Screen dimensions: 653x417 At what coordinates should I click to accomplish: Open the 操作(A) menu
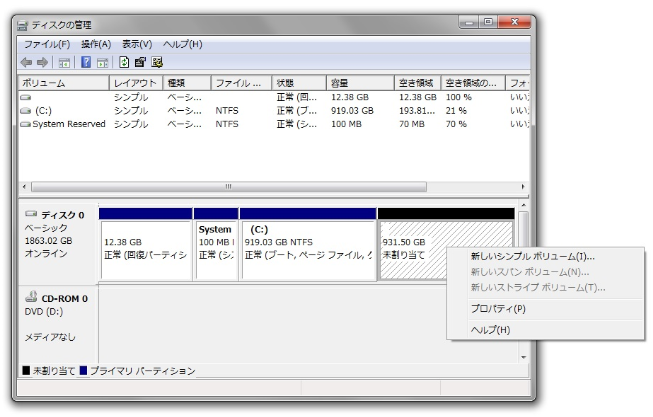[x=96, y=45]
